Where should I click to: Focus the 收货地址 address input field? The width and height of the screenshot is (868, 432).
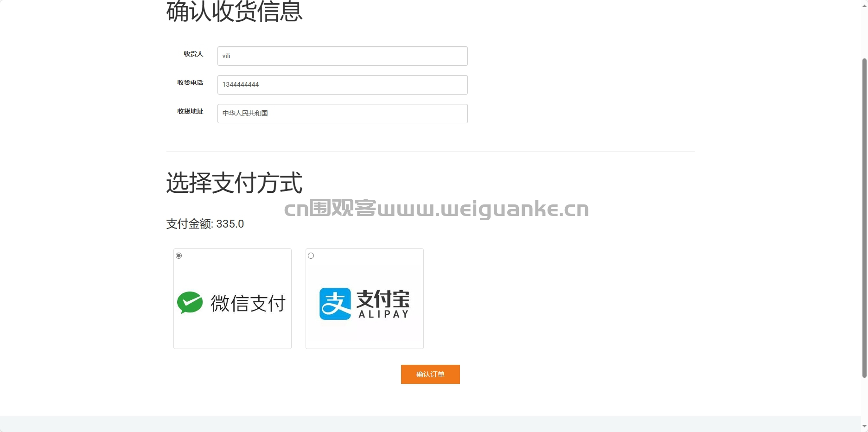343,114
